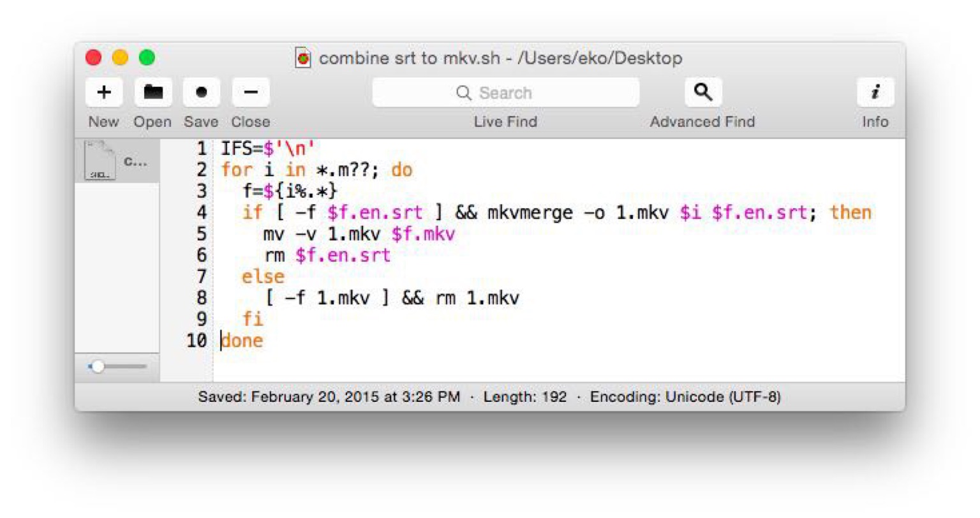Image resolution: width=980 pixels, height=518 pixels.
Task: Save the document with the dot icon
Action: coord(202,93)
